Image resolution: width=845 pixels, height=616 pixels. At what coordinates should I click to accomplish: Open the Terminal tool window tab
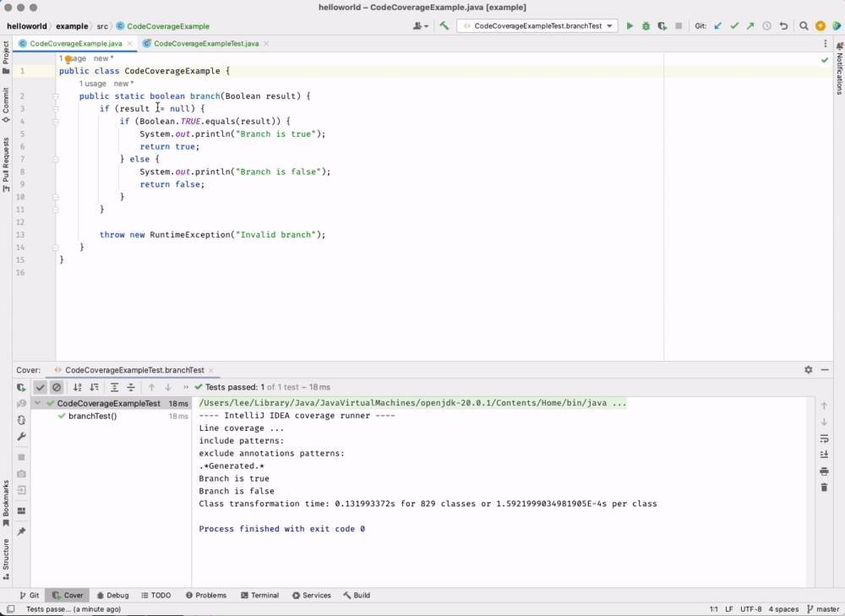pos(259,595)
